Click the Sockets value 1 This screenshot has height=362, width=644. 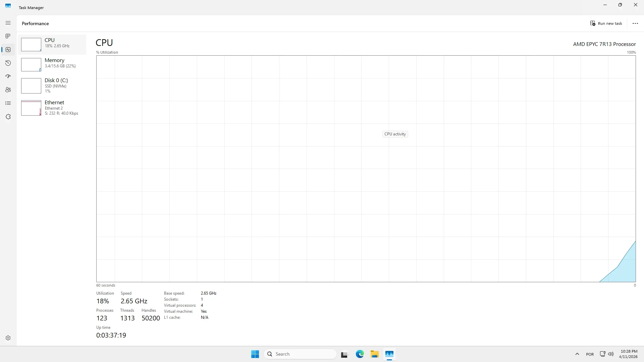202,299
